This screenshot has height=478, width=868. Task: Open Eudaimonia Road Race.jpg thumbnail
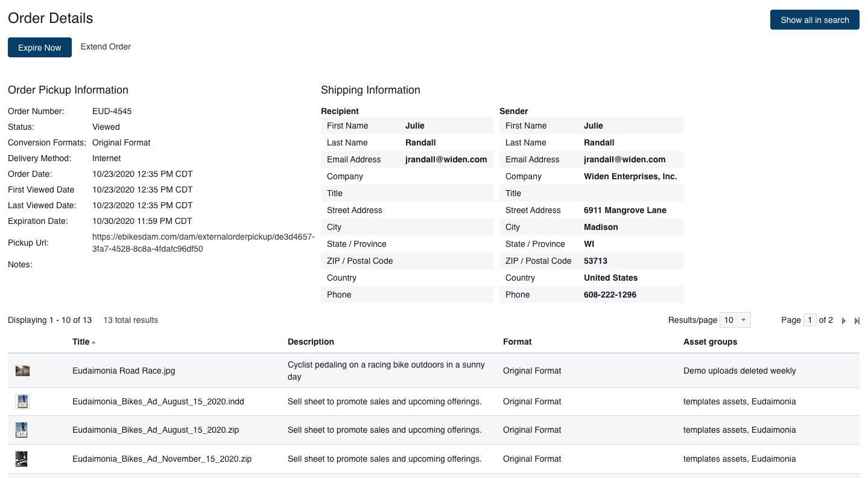coord(23,371)
